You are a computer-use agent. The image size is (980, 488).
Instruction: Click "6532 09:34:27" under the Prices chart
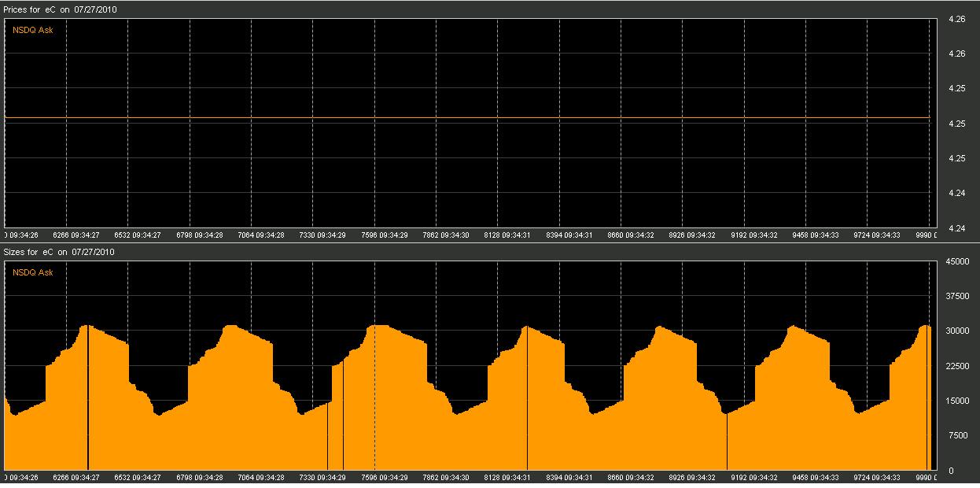138,235
